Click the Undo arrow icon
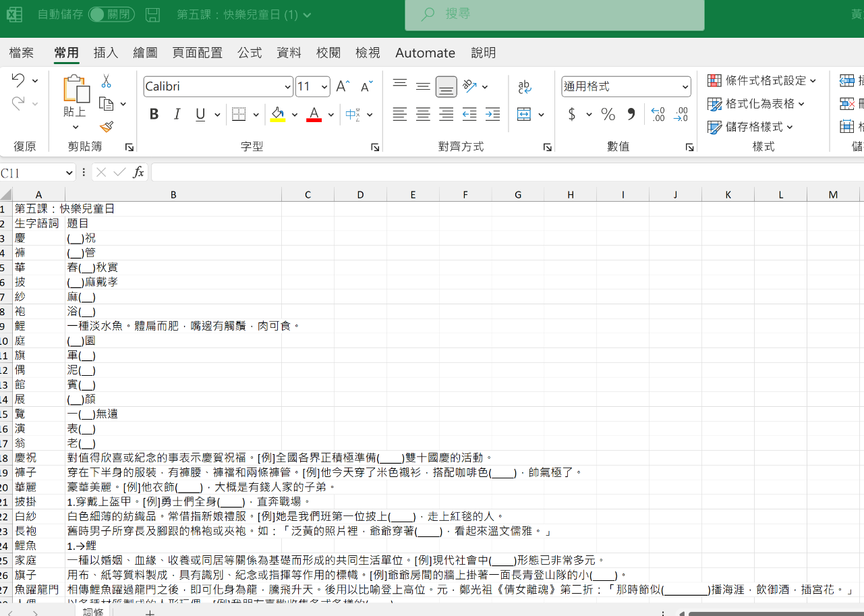Viewport: 864px width, 616px height. click(x=18, y=81)
